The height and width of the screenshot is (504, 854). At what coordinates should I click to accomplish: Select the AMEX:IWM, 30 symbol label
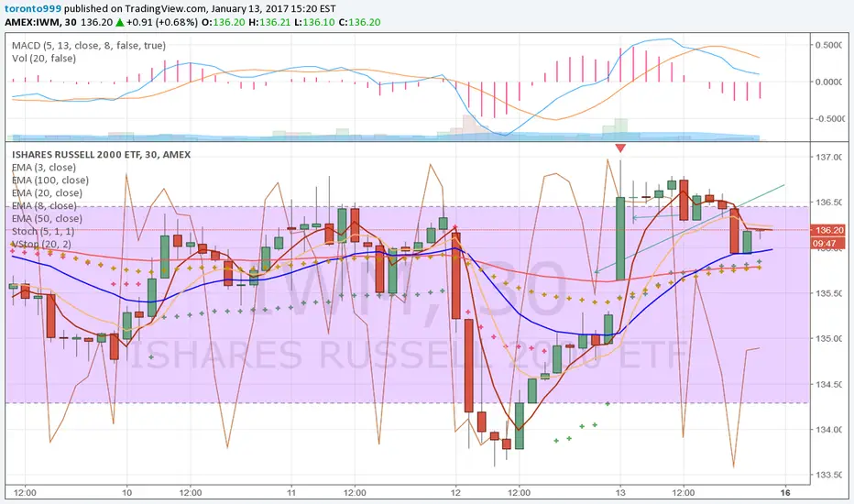pyautogui.click(x=40, y=22)
